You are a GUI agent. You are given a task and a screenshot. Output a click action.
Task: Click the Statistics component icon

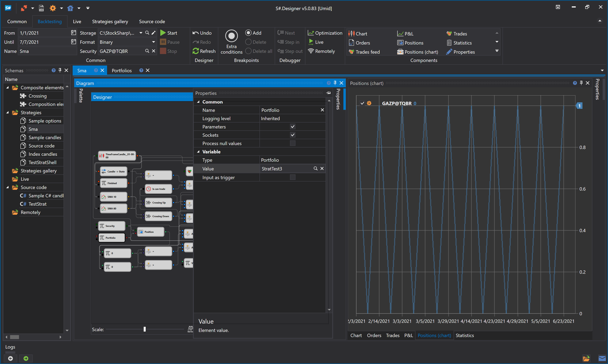[449, 43]
